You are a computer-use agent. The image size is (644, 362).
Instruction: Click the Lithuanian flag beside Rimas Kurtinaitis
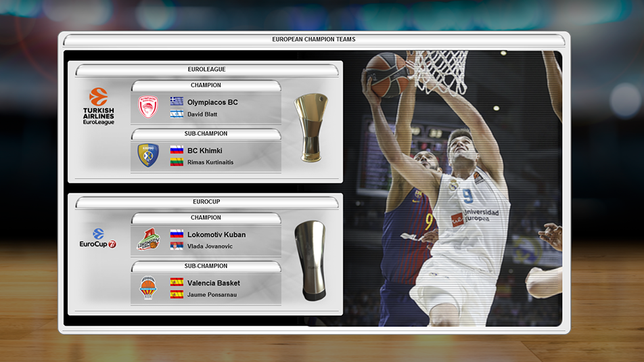[x=177, y=162]
